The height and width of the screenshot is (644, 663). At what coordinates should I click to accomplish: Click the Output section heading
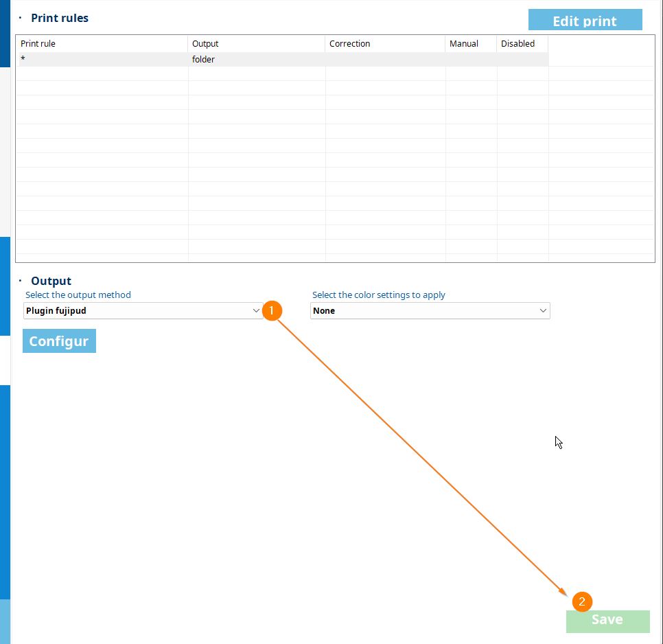coord(51,281)
